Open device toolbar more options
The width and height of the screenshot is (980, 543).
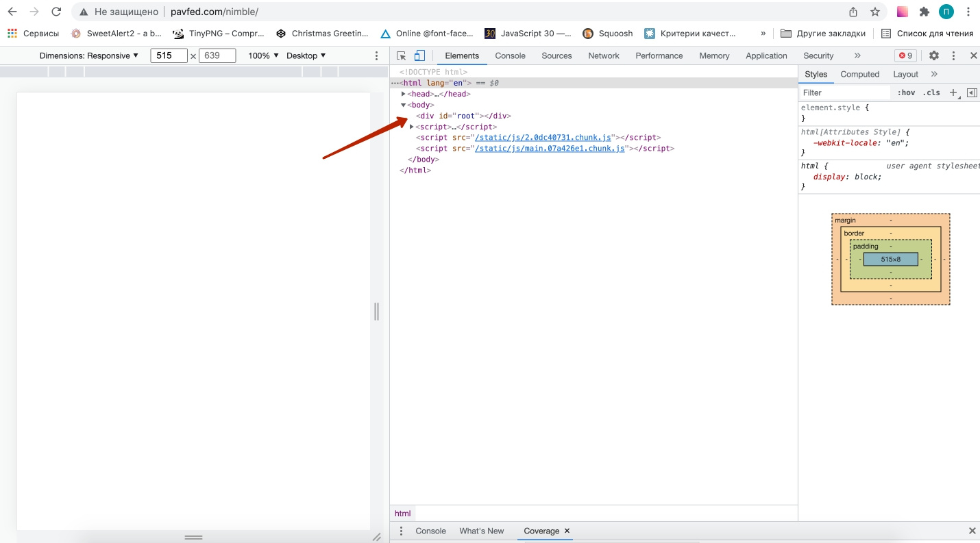[376, 55]
